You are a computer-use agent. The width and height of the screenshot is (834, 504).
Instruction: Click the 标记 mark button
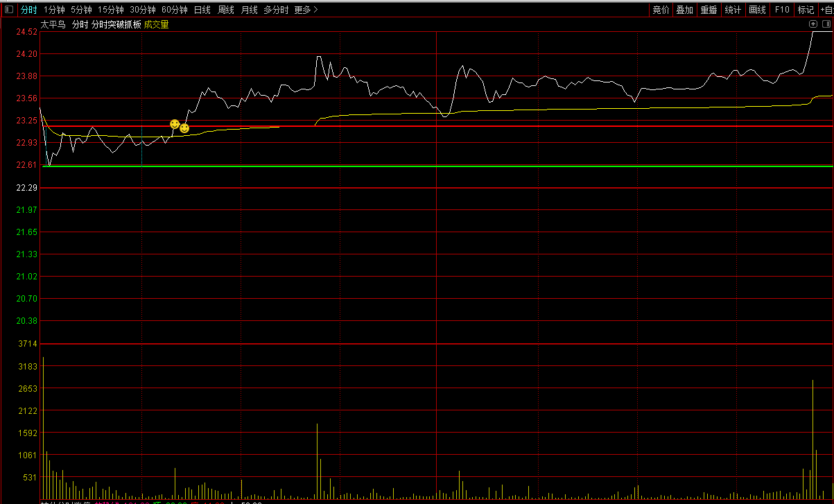pyautogui.click(x=806, y=10)
